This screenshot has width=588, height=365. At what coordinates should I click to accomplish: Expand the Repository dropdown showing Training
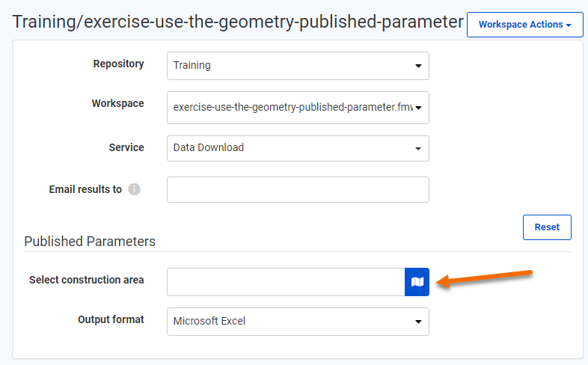298,65
